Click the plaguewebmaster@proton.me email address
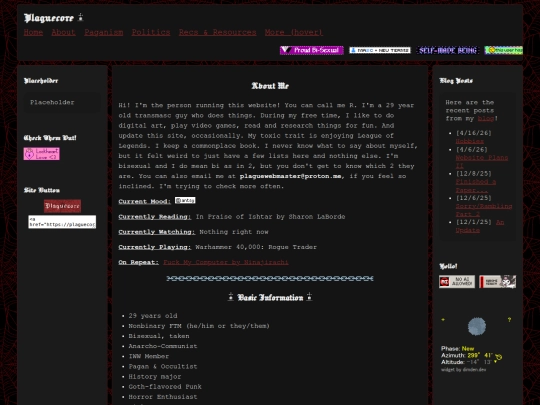This screenshot has height=405, width=540. pos(290,176)
